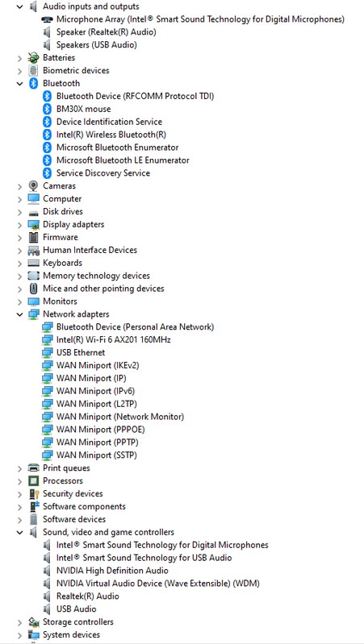Viewport: 364px width, 644px height.
Task: Select WAN Miniport (L2TP) adapter
Action: pos(97,404)
